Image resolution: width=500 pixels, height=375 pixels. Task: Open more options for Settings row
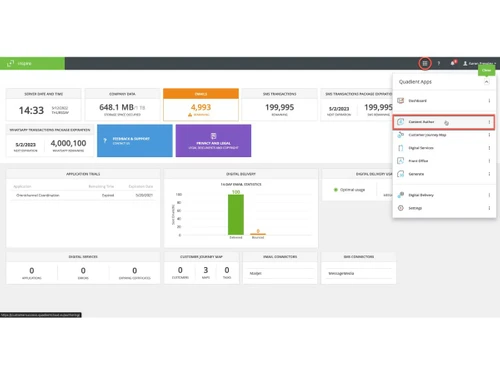[x=489, y=208]
